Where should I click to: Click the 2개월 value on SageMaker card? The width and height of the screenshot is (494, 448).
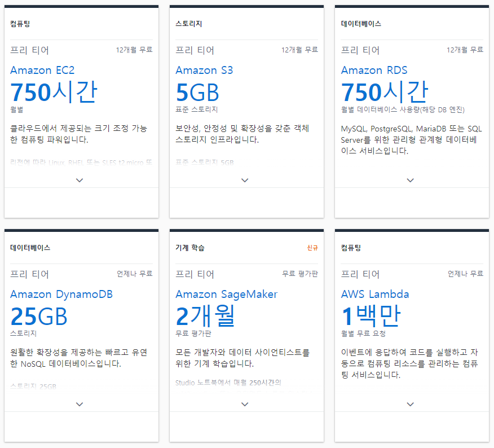tap(205, 316)
